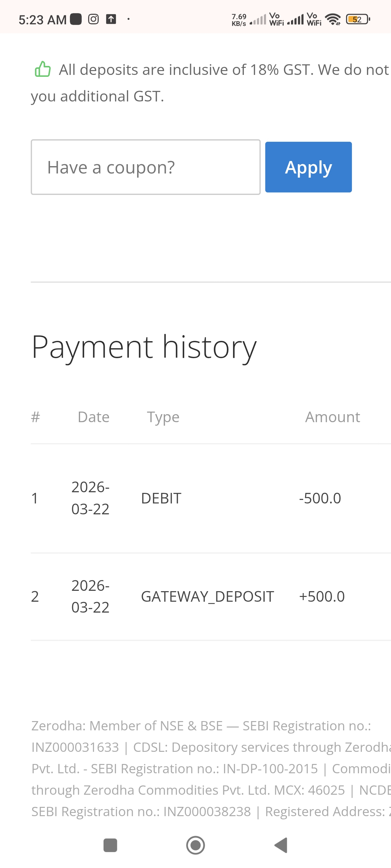The width and height of the screenshot is (391, 868).
Task: Tap the Payment history heading
Action: click(x=144, y=347)
